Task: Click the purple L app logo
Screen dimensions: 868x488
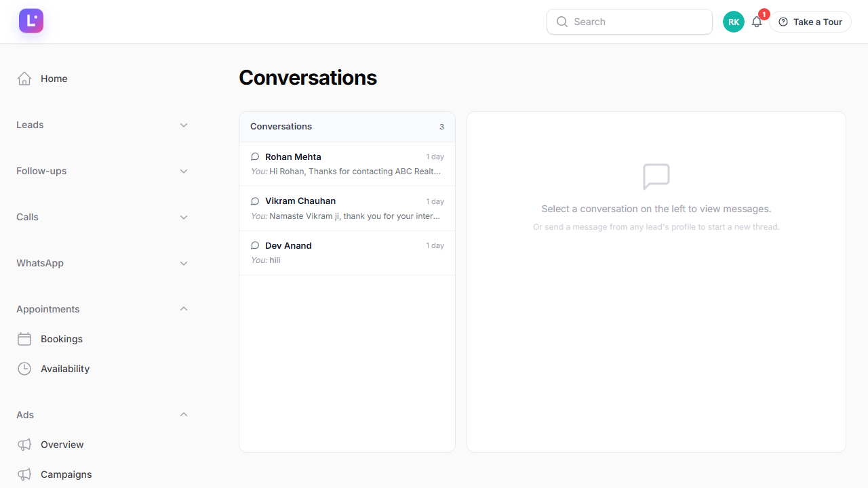Action: (x=31, y=21)
